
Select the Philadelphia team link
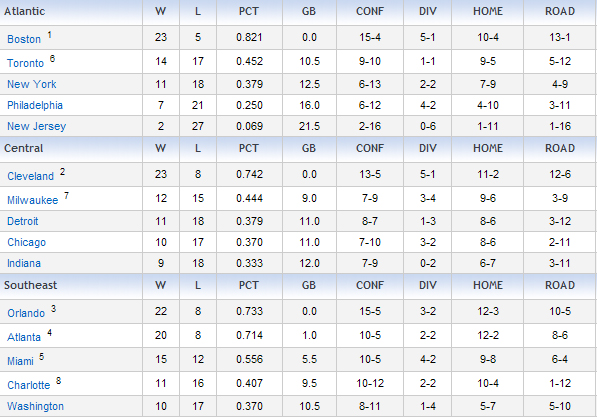click(35, 105)
